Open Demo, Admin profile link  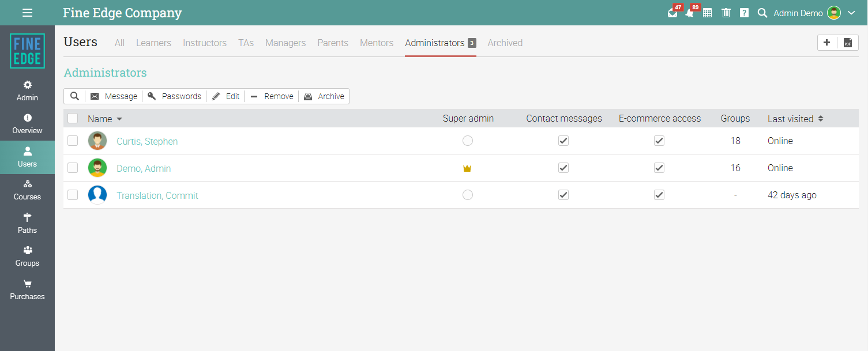[144, 168]
